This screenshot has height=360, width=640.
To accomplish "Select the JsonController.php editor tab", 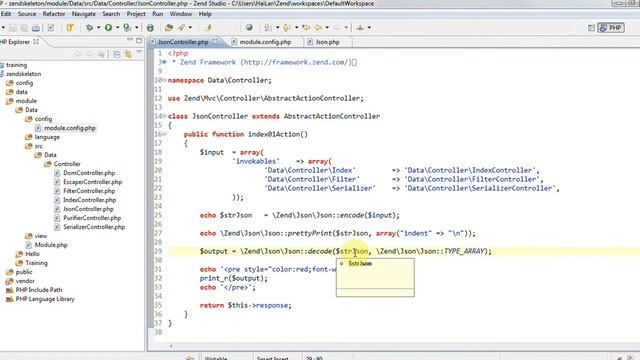I will pyautogui.click(x=183, y=42).
